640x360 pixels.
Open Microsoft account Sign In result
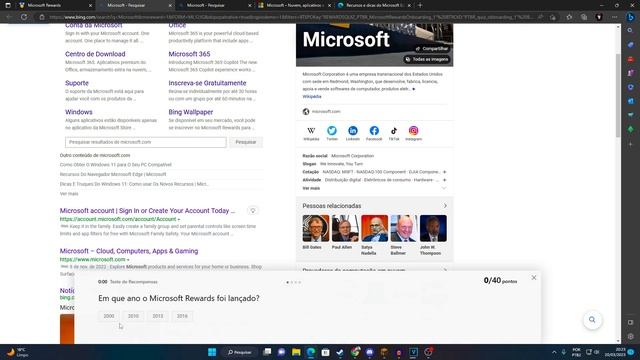point(147,211)
